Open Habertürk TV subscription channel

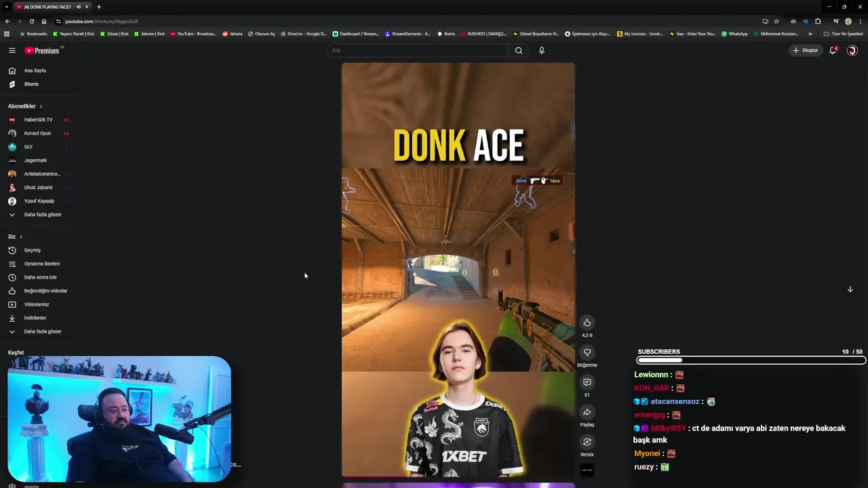(38, 120)
